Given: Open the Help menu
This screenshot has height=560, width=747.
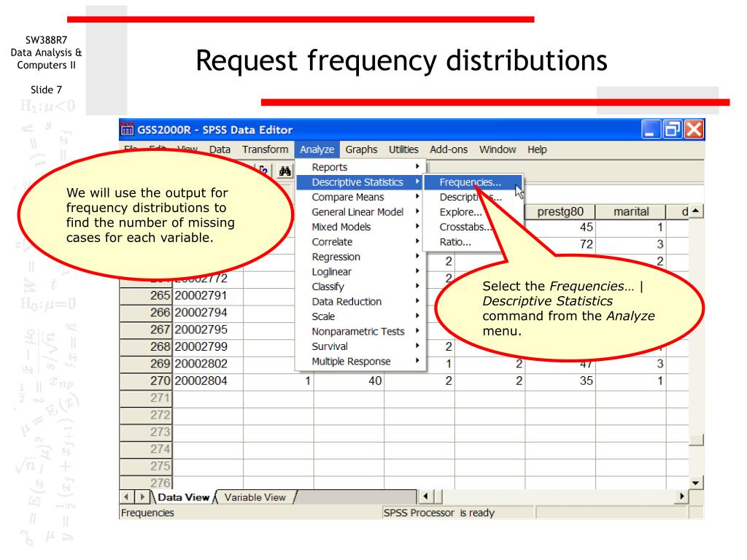Looking at the screenshot, I should coord(537,149).
